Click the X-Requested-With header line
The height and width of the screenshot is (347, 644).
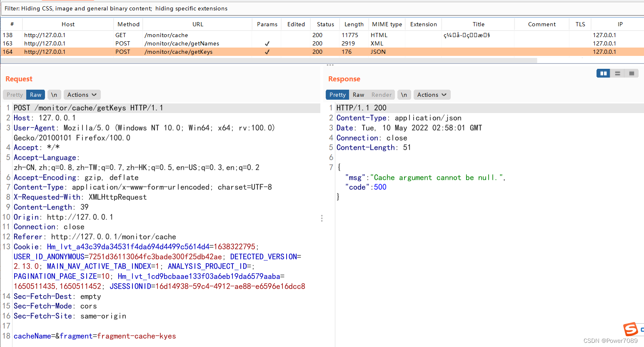(x=80, y=197)
